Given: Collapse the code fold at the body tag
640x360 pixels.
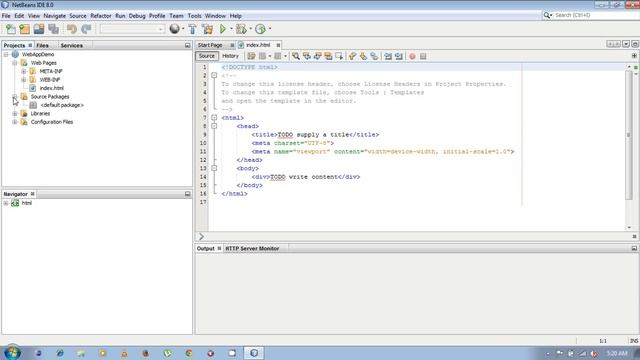Looking at the screenshot, I should [214, 168].
